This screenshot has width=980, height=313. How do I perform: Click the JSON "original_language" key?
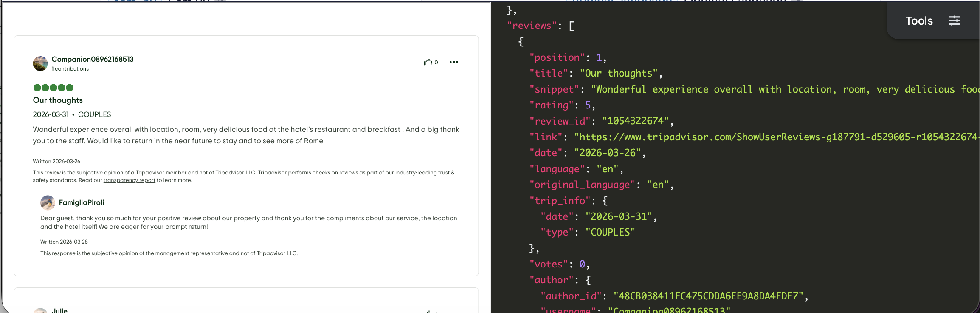tap(582, 185)
